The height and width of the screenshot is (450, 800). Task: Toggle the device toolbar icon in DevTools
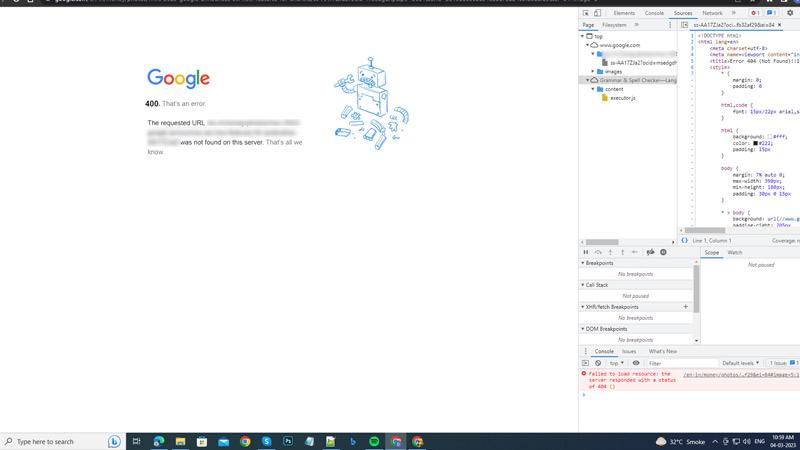click(597, 13)
